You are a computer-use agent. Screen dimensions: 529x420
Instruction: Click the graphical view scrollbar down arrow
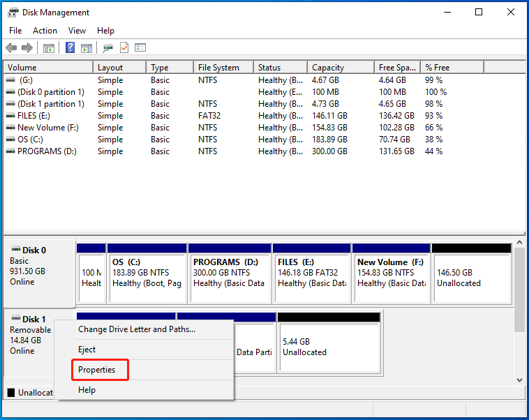519,380
